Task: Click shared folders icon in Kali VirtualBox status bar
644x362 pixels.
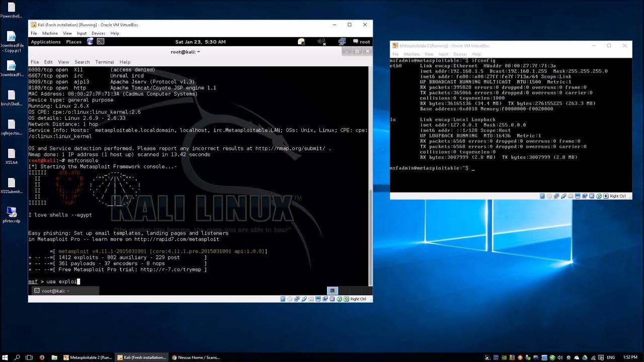Action: (x=311, y=299)
